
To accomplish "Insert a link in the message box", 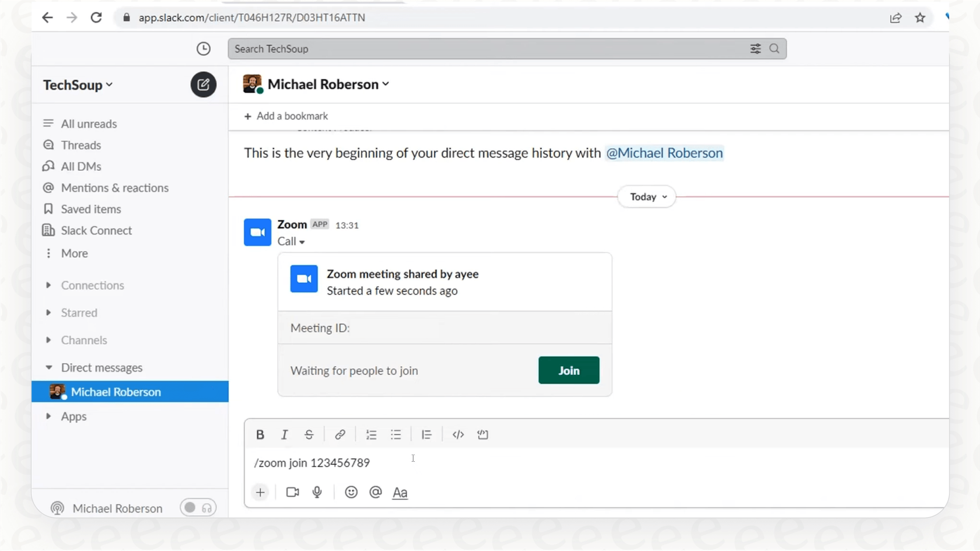I will click(339, 434).
